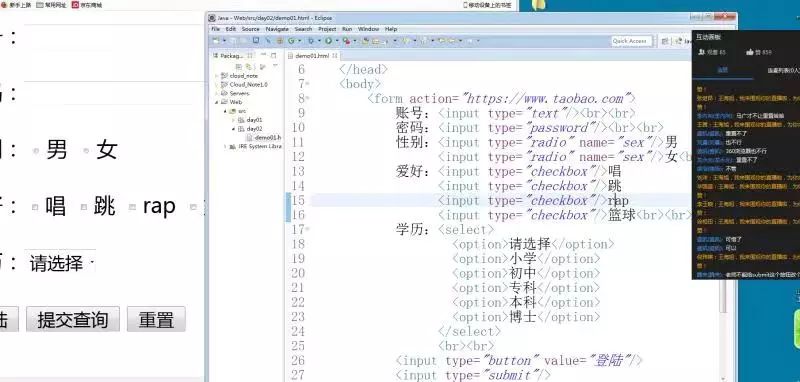Check the 跳 checkbox in browser form
The height and width of the screenshot is (382, 800).
(x=84, y=207)
